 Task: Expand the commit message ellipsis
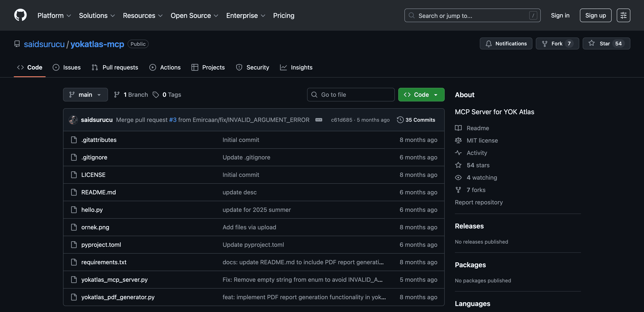319,120
